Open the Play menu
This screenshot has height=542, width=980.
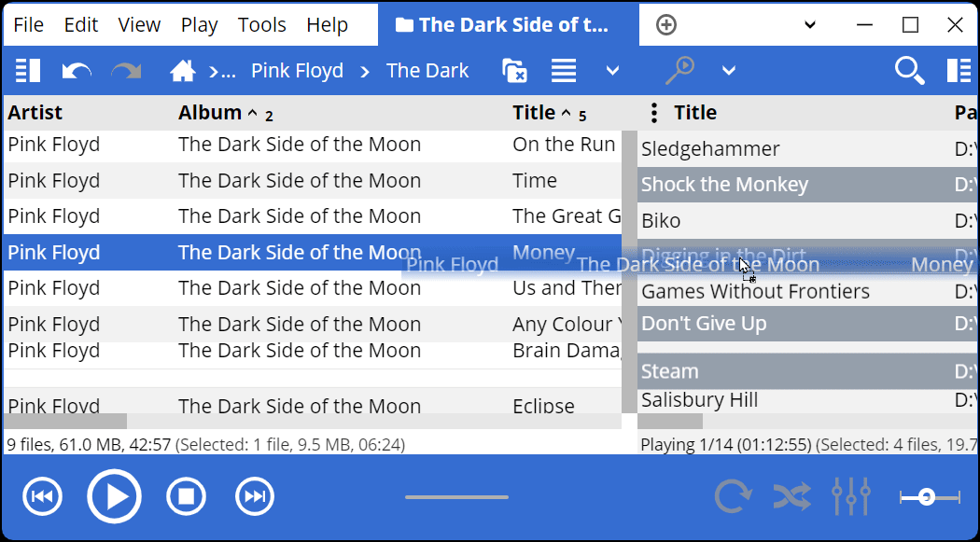coord(199,25)
